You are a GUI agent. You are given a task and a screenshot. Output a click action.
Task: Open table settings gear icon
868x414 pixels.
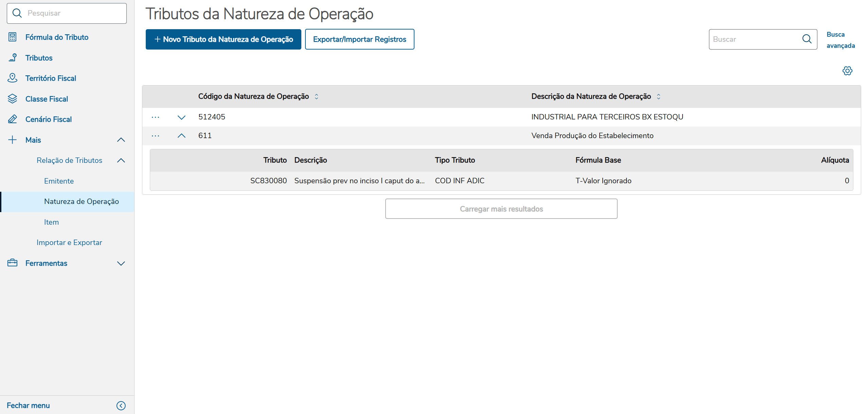(847, 71)
